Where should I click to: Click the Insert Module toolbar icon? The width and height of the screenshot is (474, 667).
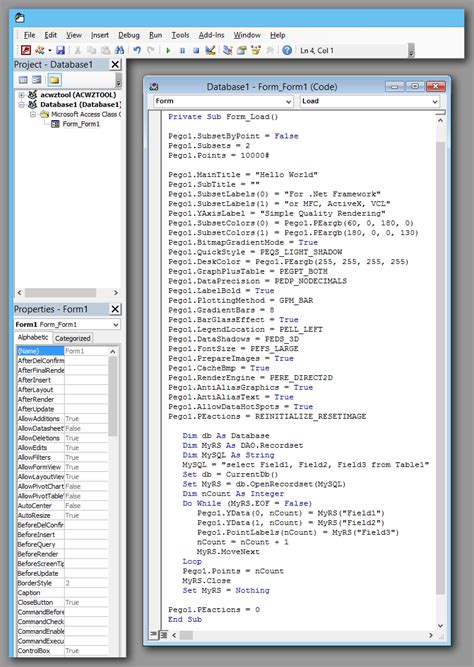[x=40, y=50]
